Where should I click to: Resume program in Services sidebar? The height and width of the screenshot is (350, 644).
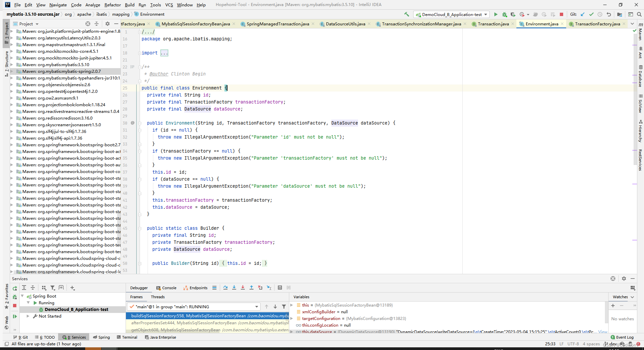pos(15,316)
